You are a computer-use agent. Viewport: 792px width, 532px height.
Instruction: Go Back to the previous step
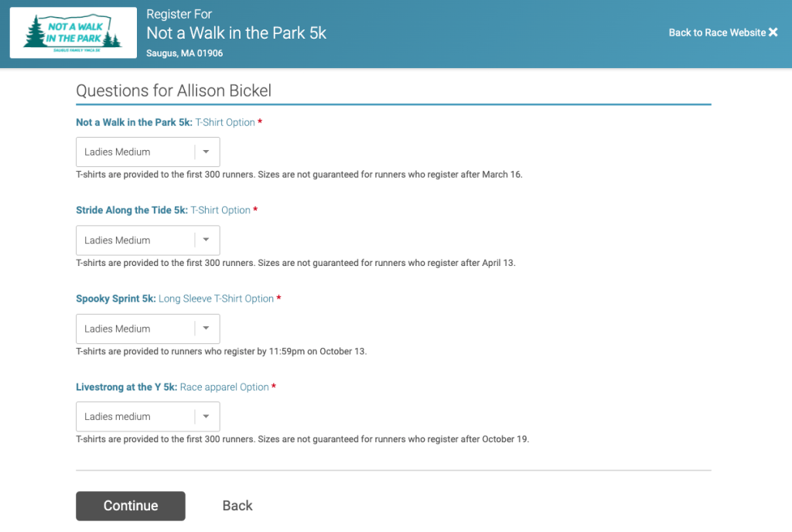[237, 506]
